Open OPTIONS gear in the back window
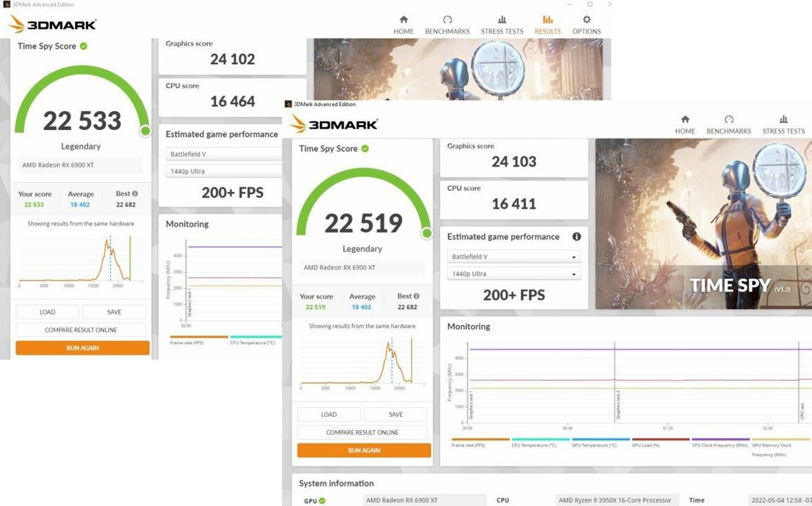 [x=586, y=25]
